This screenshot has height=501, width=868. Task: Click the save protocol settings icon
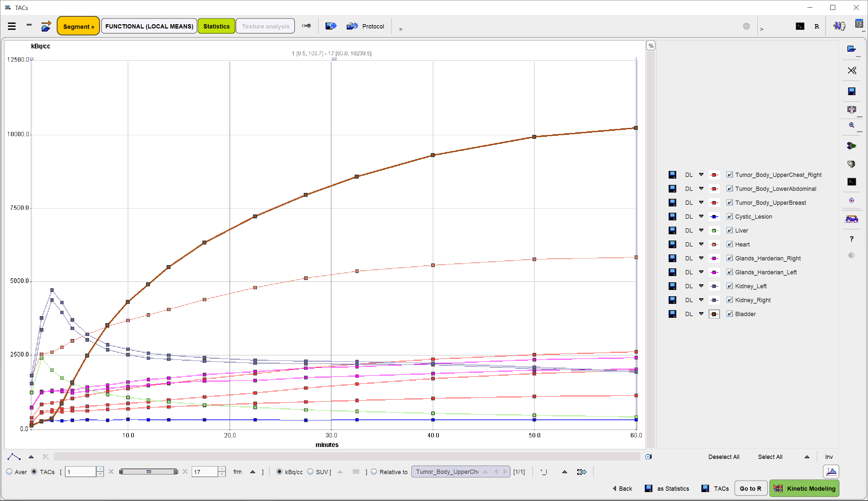click(331, 26)
